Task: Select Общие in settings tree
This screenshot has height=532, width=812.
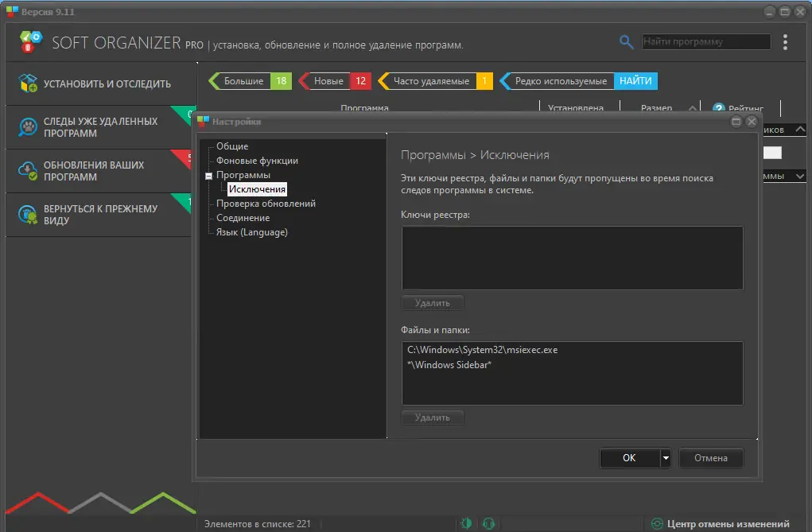Action: (x=232, y=146)
